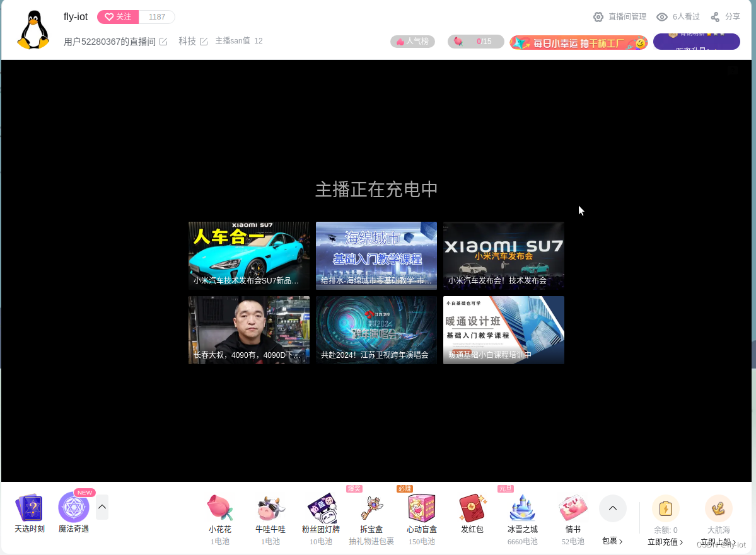Open 长春大叔,4090有 video
Screen dimensions: 756x555
[249, 330]
